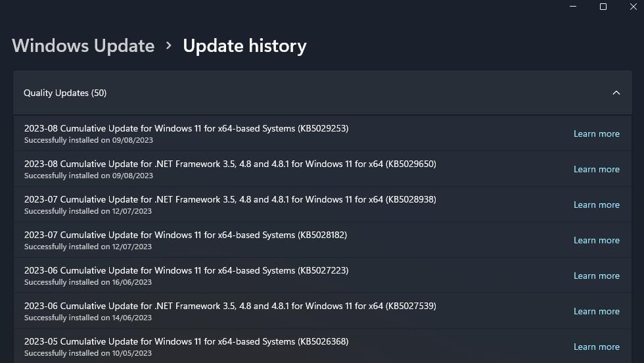Maximize the Settings window
This screenshot has height=363, width=644.
tap(603, 7)
